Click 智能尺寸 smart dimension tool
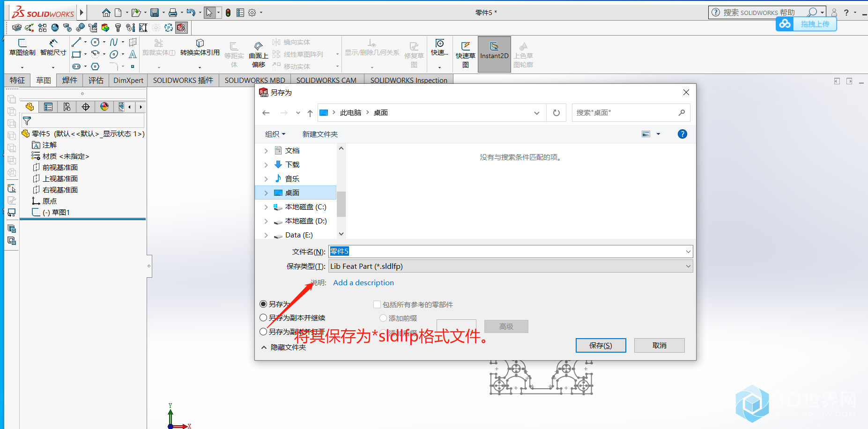Screen dimensions: 868x429 (x=53, y=47)
